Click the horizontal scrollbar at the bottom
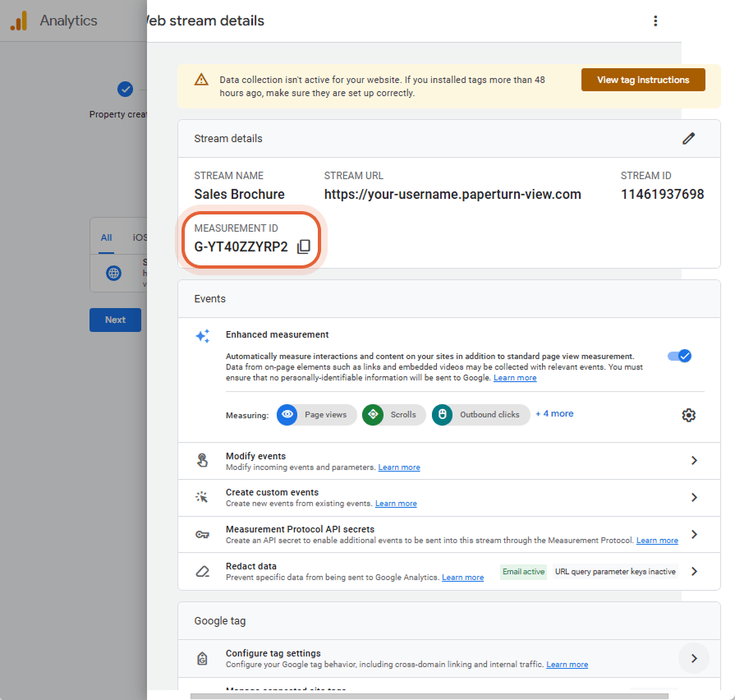The height and width of the screenshot is (700, 735). pos(429,696)
